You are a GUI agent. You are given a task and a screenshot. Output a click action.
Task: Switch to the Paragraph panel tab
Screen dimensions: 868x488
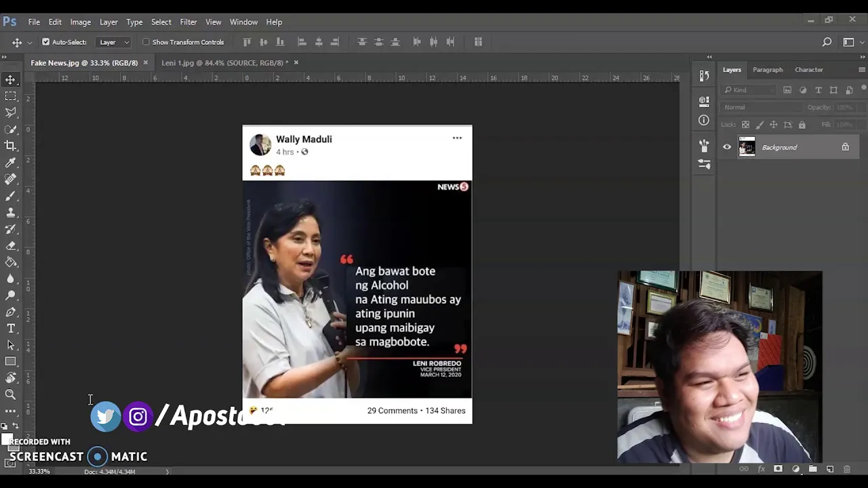tap(768, 70)
